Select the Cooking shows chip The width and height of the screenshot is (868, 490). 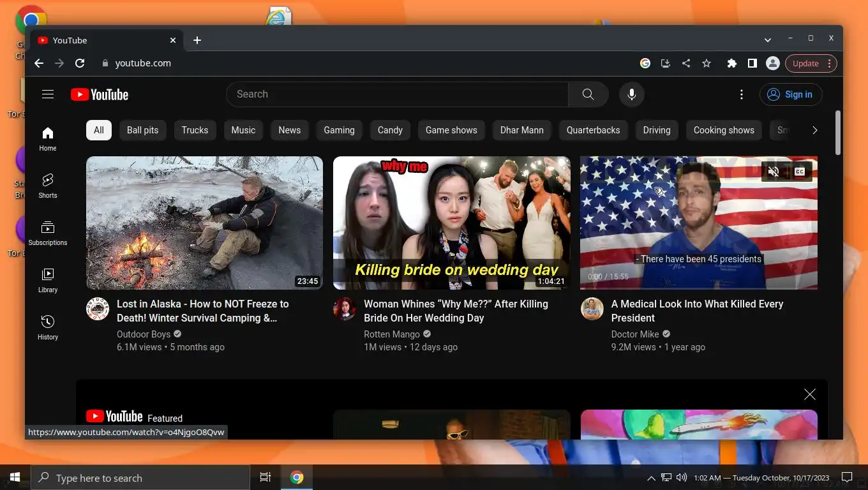coord(724,130)
